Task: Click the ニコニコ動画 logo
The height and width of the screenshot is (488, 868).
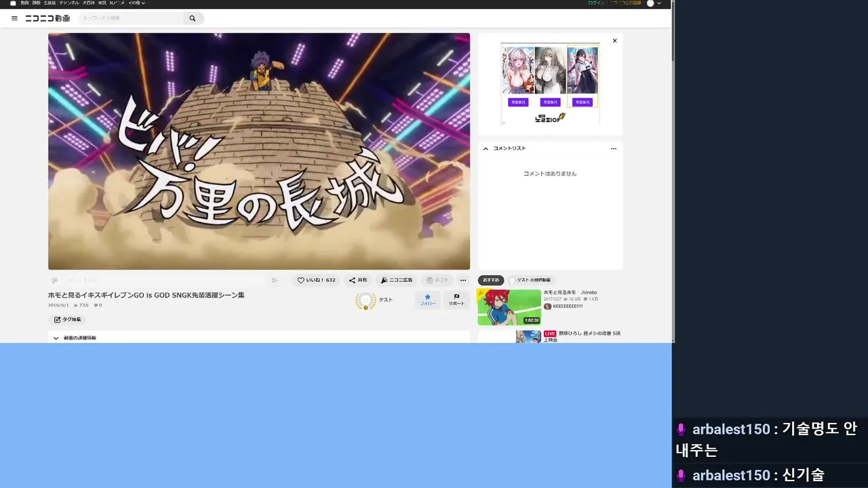Action: click(x=47, y=18)
